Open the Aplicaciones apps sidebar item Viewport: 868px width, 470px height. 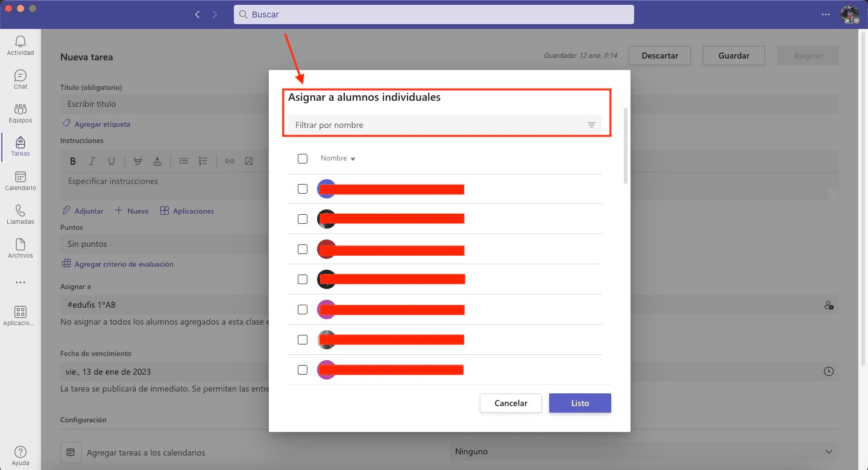(x=20, y=316)
